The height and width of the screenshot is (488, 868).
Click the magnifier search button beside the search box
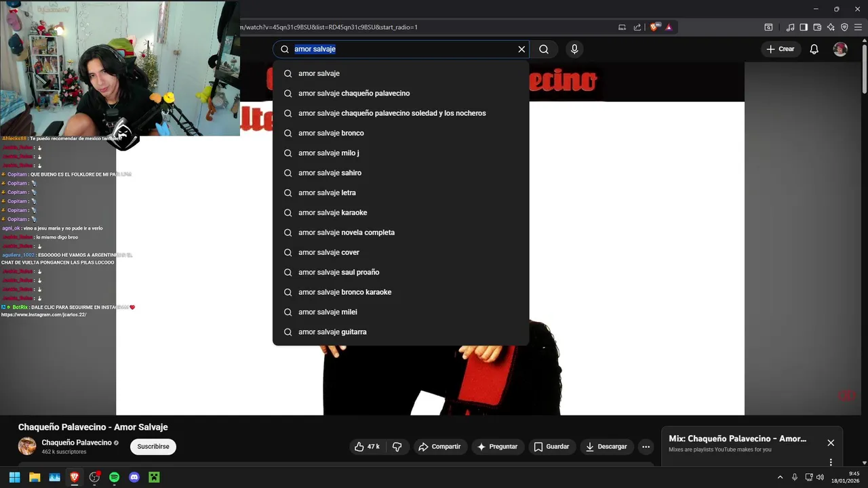[544, 49]
